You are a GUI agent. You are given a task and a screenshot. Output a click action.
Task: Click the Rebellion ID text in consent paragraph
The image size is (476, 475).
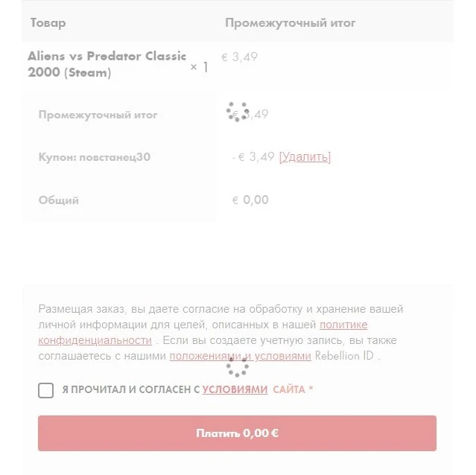(344, 356)
